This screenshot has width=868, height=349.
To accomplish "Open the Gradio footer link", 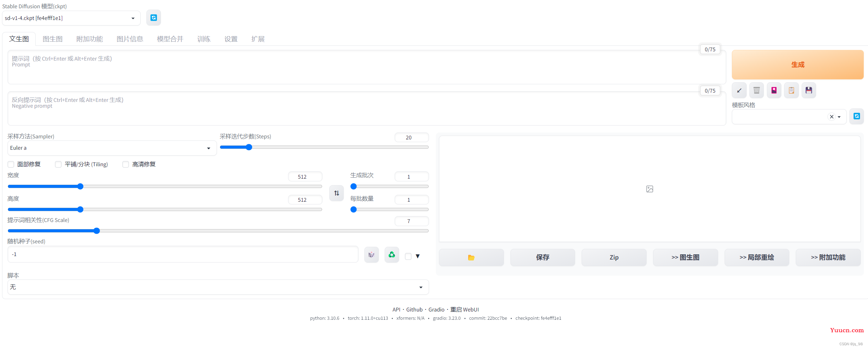I will 436,309.
